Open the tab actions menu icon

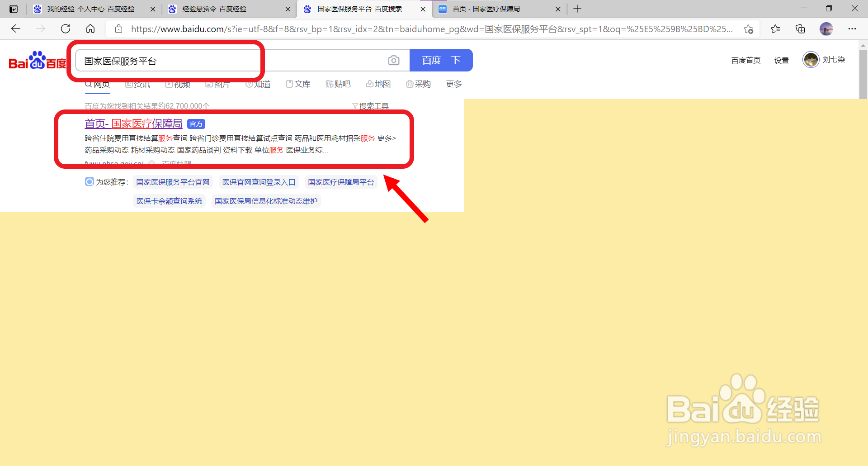point(14,9)
